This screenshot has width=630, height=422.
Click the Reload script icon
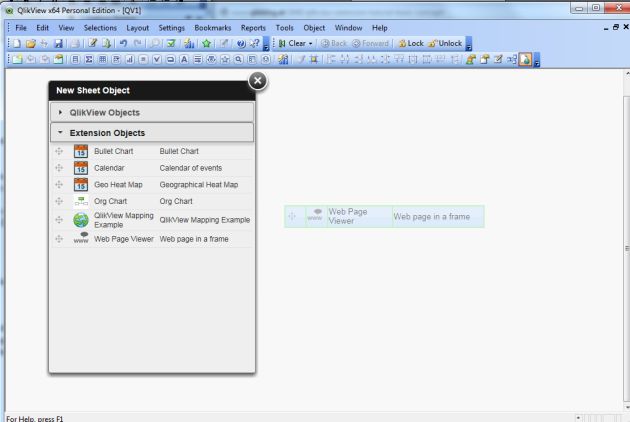[x=106, y=43]
